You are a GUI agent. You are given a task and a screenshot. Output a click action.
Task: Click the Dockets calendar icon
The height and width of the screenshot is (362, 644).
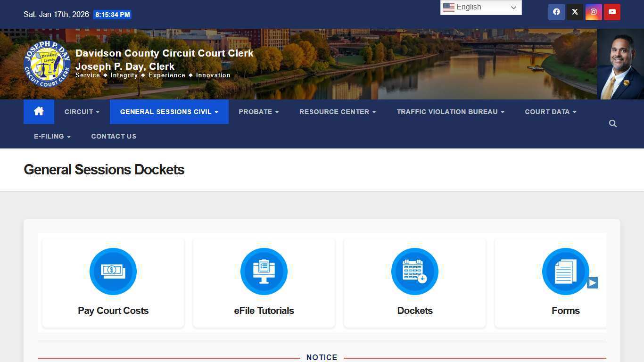click(414, 271)
